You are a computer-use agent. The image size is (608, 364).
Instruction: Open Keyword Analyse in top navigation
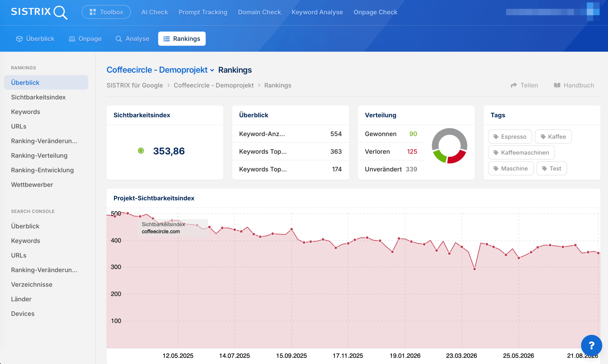coord(317,12)
